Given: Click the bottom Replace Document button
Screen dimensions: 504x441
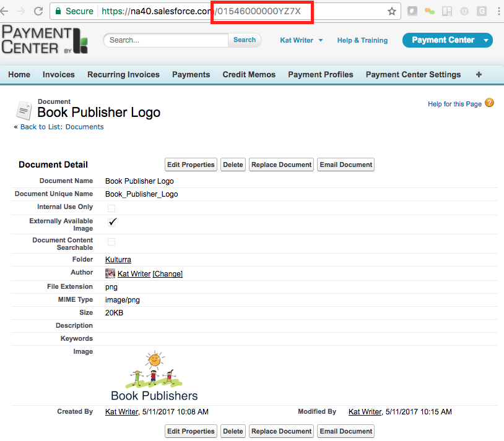Looking at the screenshot, I should [281, 431].
